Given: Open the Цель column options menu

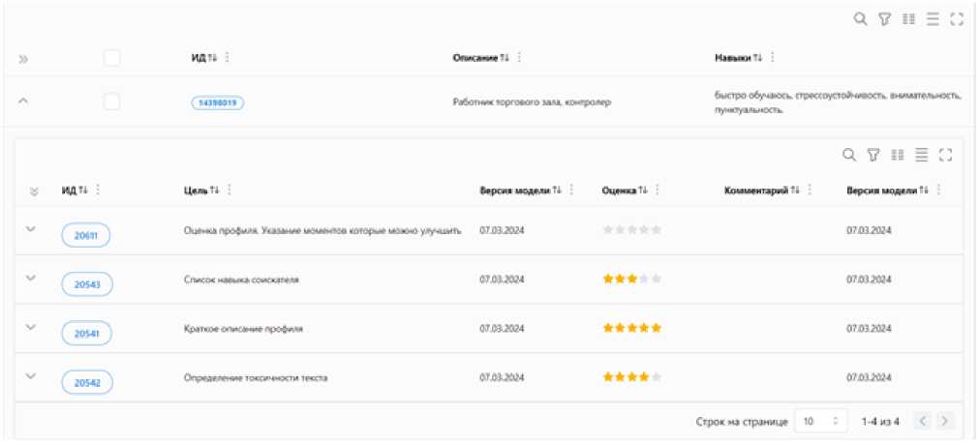Looking at the screenshot, I should click(x=230, y=190).
